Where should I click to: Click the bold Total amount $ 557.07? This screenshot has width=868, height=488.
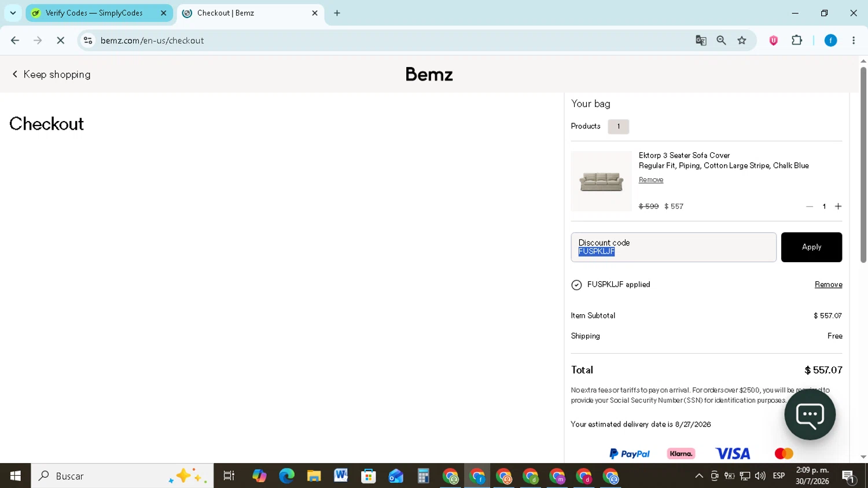[x=823, y=370]
